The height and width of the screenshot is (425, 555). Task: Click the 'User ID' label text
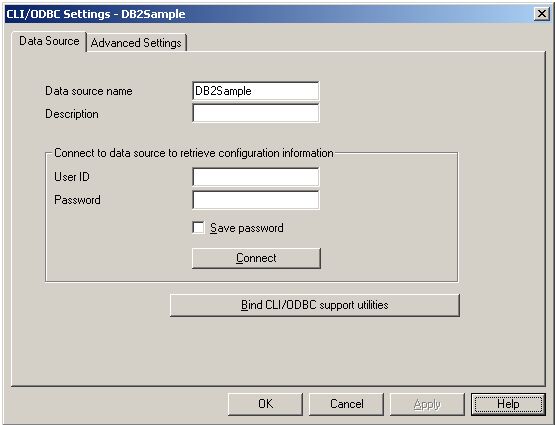tap(72, 177)
